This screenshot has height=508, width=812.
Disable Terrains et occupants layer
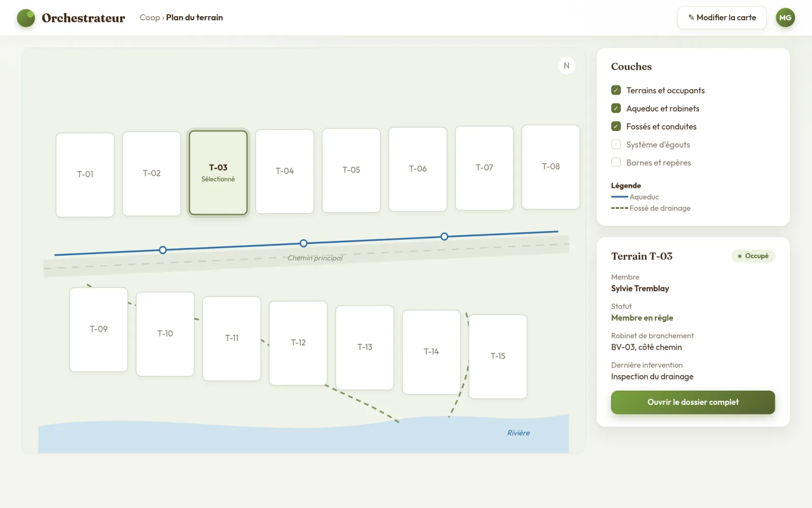coord(616,90)
